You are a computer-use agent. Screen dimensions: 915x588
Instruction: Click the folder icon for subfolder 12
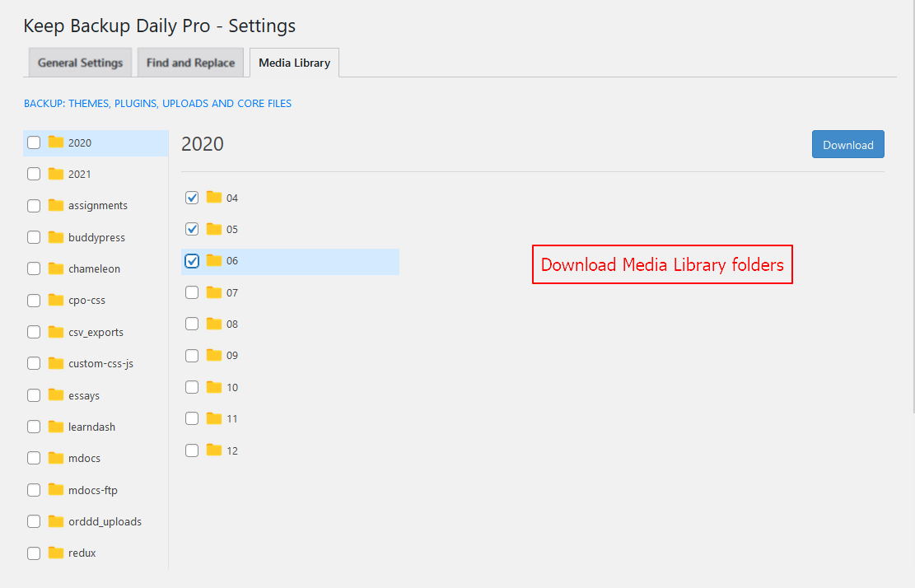coord(214,450)
